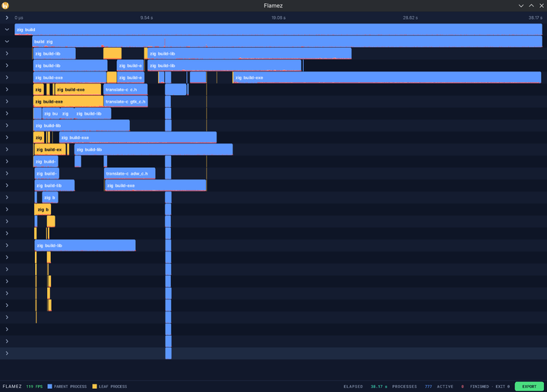Click the yellow Leaf Process legend swatch
Screen dimensions: 547x392
[x=94, y=387]
